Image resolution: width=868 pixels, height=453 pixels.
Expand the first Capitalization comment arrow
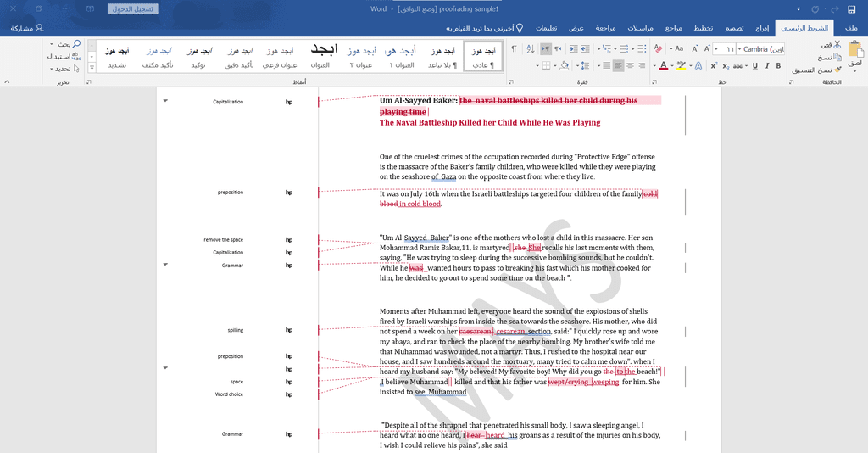click(x=165, y=101)
